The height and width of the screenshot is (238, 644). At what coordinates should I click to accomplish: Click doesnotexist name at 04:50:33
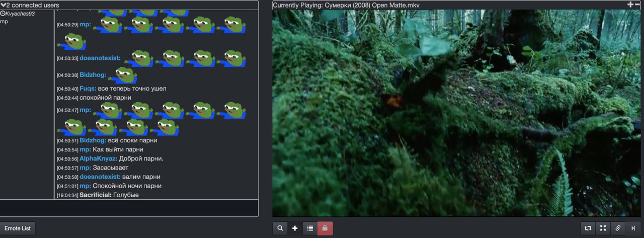pos(100,58)
